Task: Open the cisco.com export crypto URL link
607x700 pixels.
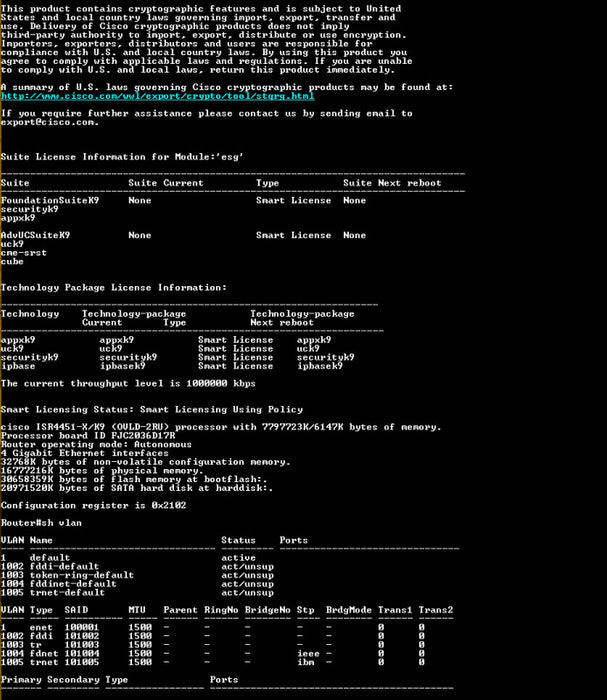Action: click(x=158, y=96)
